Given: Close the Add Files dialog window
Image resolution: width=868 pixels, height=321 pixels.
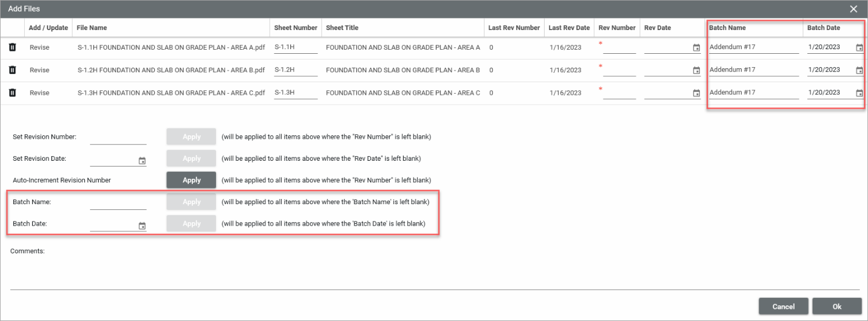Looking at the screenshot, I should (854, 9).
